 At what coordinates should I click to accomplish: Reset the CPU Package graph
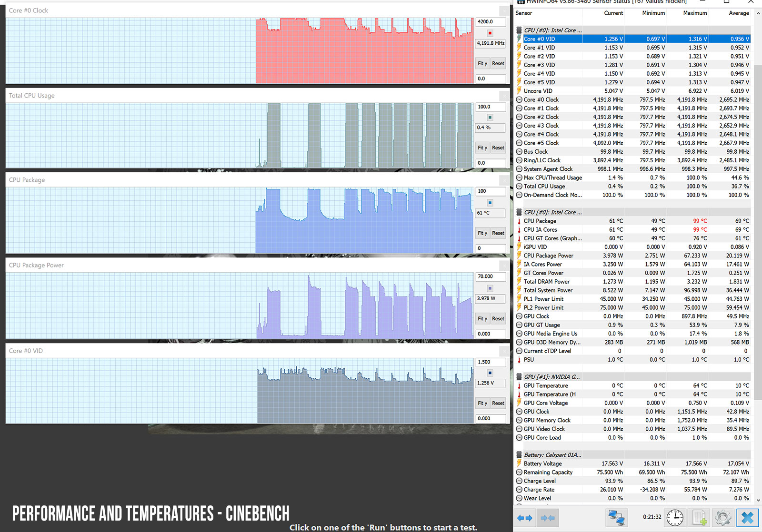(x=498, y=233)
